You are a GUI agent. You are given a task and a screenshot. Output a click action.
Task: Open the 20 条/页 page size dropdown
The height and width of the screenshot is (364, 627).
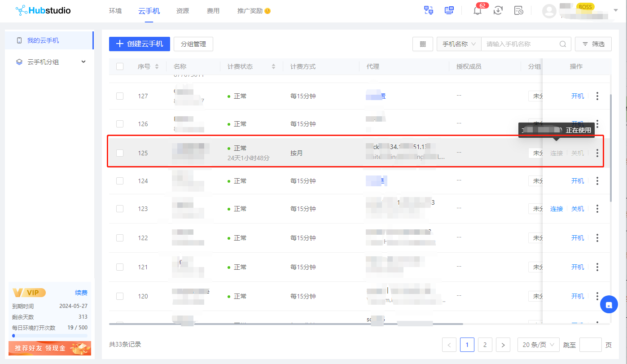click(538, 345)
